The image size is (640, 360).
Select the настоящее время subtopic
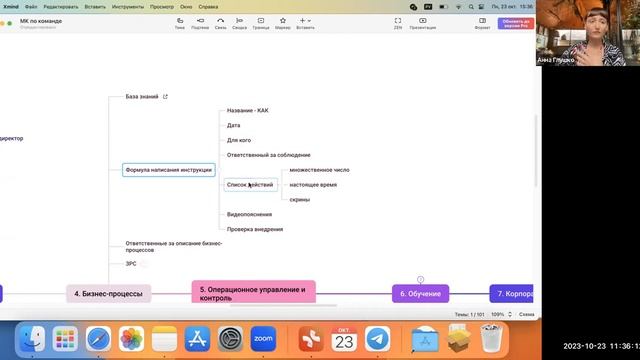313,185
